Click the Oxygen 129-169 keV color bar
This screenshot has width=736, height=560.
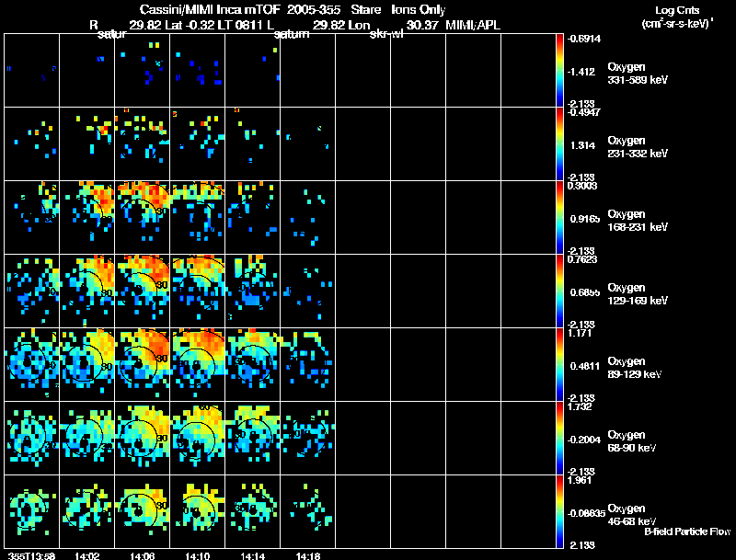tap(559, 291)
